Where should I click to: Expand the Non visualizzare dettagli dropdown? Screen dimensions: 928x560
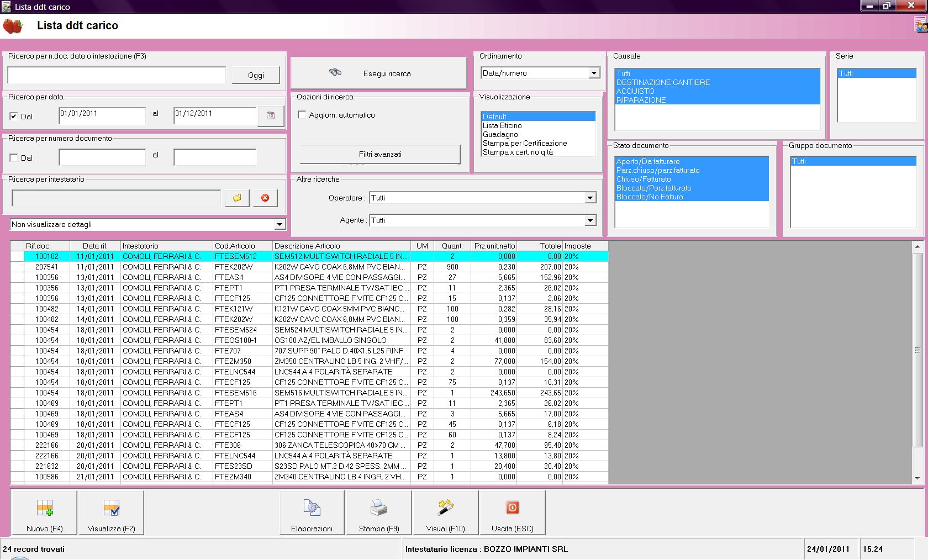point(280,224)
